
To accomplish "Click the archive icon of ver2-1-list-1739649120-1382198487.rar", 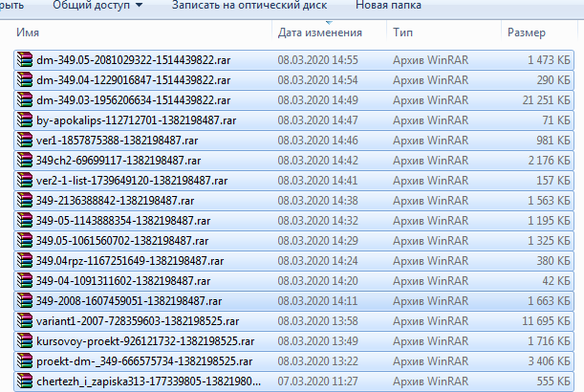I will pos(25,181).
